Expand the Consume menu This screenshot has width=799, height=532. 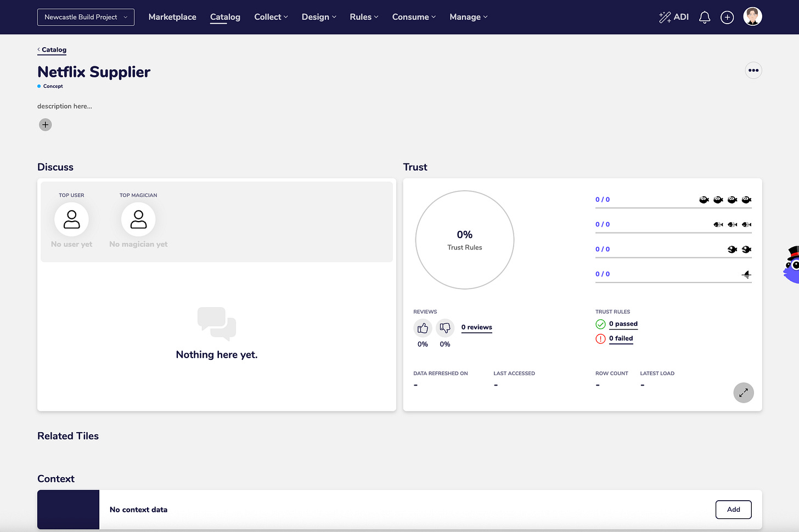pyautogui.click(x=414, y=17)
